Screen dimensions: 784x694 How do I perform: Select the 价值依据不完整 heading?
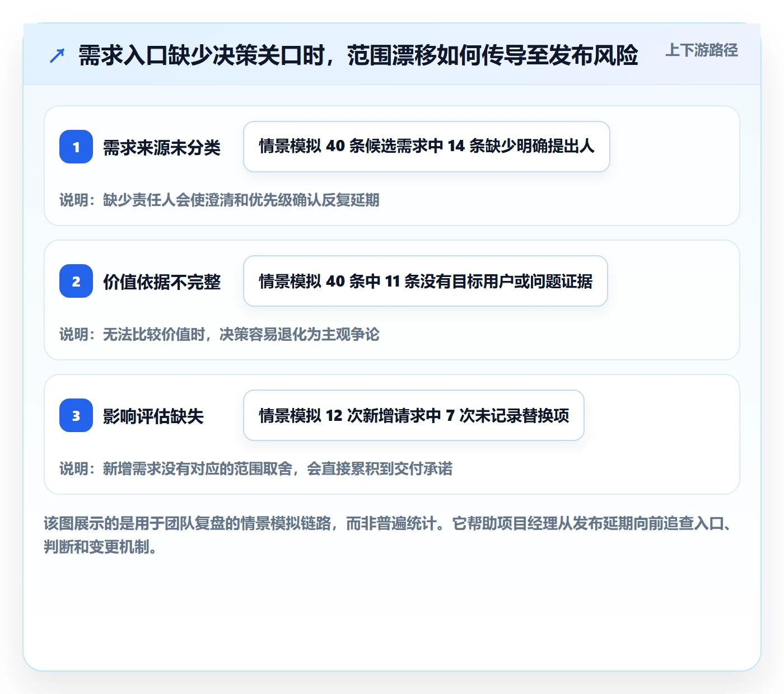(162, 282)
